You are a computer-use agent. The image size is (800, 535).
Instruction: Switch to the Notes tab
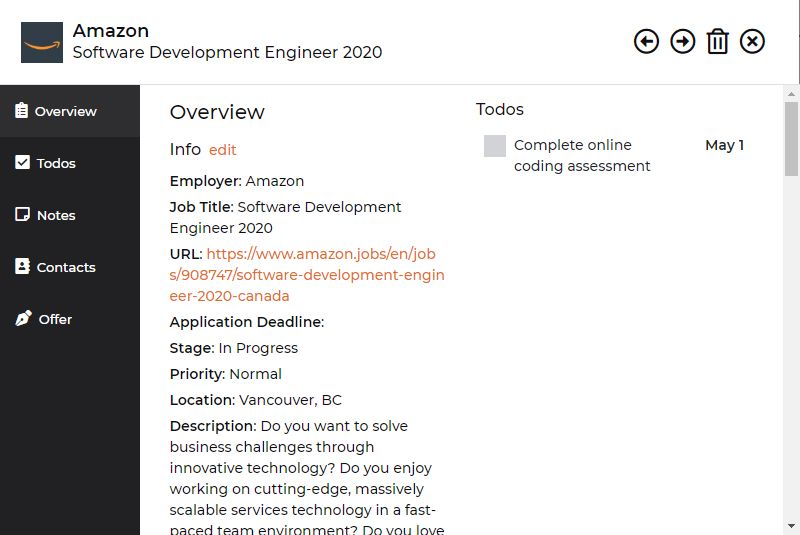pyautogui.click(x=56, y=215)
